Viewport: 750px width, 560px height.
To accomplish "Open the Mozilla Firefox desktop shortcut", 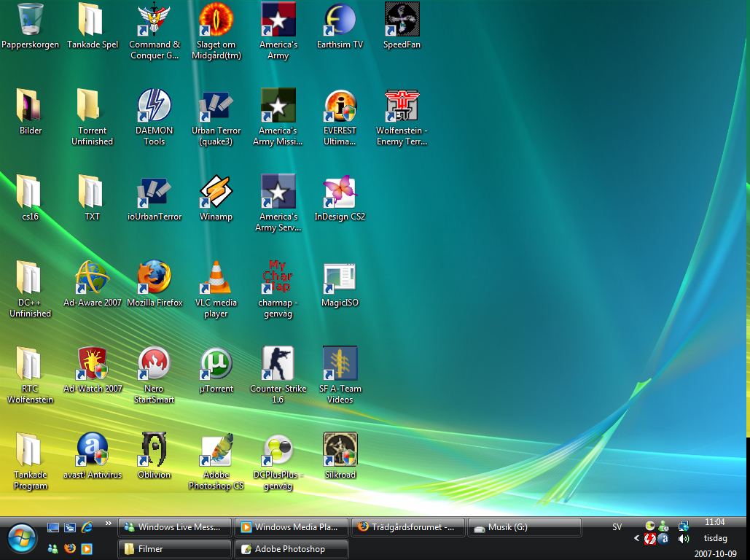I will [x=155, y=278].
